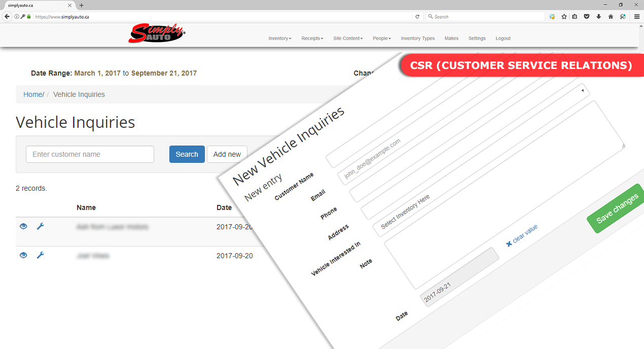Expand the Receipts dropdown menu
This screenshot has width=644, height=349.
pos(312,39)
